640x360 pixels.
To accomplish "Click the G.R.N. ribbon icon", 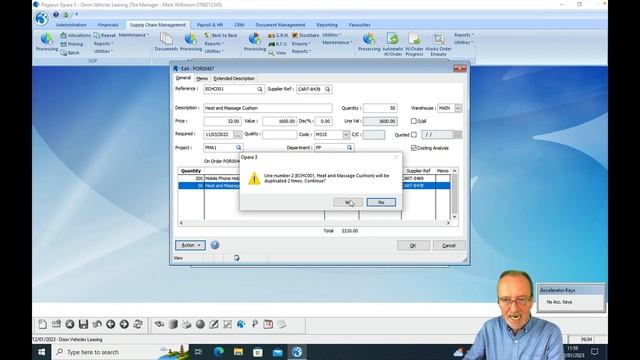I will tap(278, 36).
